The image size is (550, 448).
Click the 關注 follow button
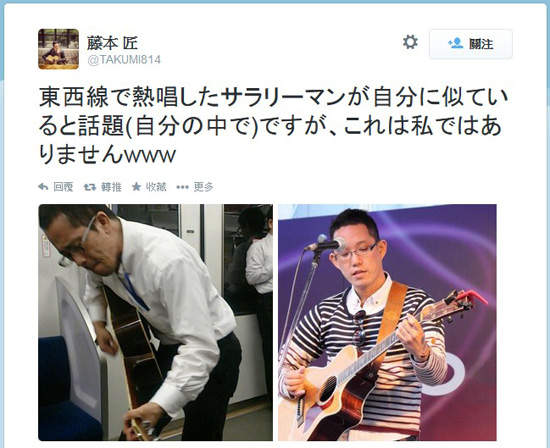471,44
